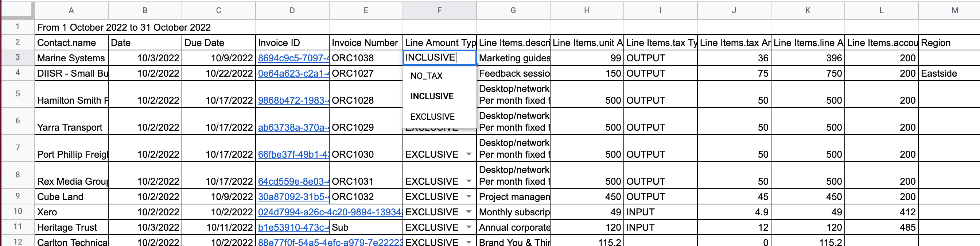Follow the 30a87092-31b5 invoice link

click(x=293, y=196)
